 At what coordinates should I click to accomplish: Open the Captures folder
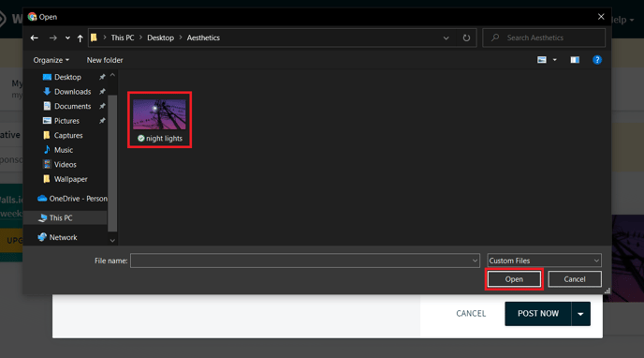[68, 135]
